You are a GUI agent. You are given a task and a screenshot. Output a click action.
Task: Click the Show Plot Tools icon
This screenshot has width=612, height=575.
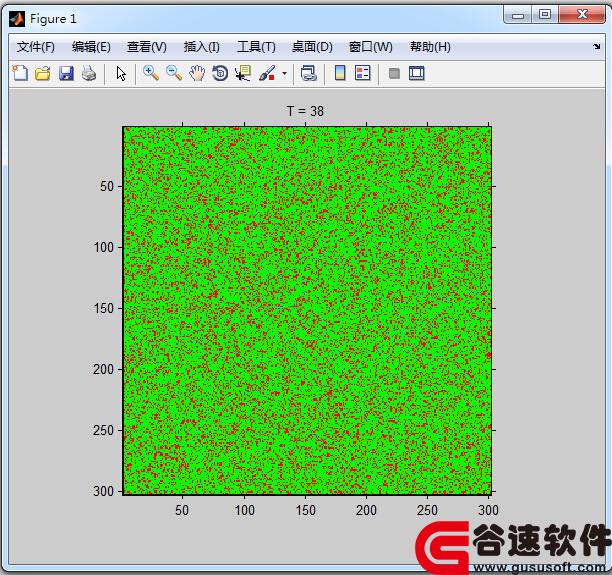[416, 73]
